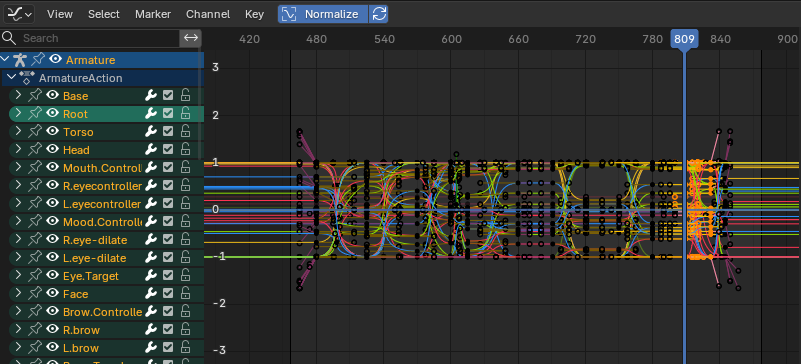Image resolution: width=801 pixels, height=364 pixels.
Task: Hide the Root channel curves
Action: pos(52,113)
